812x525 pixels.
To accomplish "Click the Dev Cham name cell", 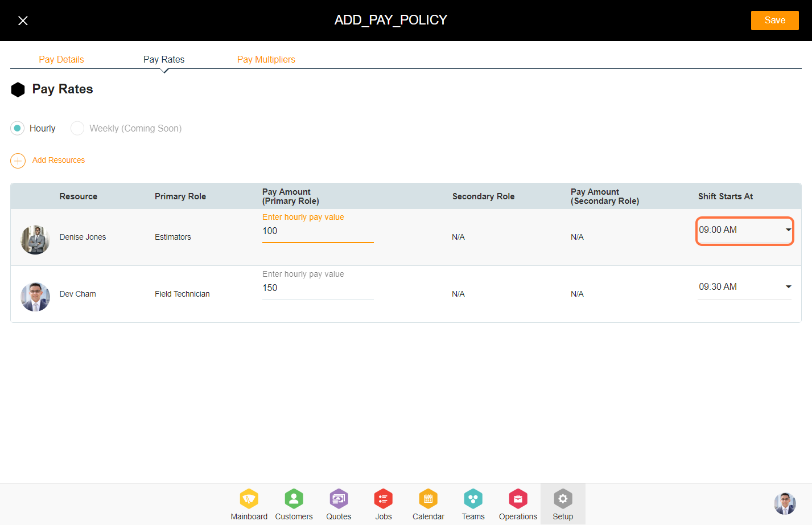I will [x=78, y=294].
